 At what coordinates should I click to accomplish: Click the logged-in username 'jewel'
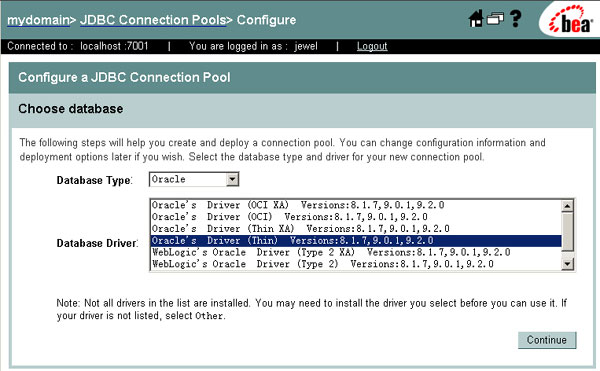(x=306, y=46)
